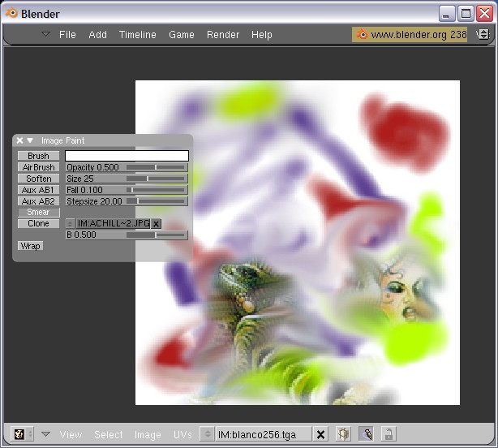The image size is (498, 448).
Task: Adjust the Stepsize 20.00 slider
Action: coord(127,201)
